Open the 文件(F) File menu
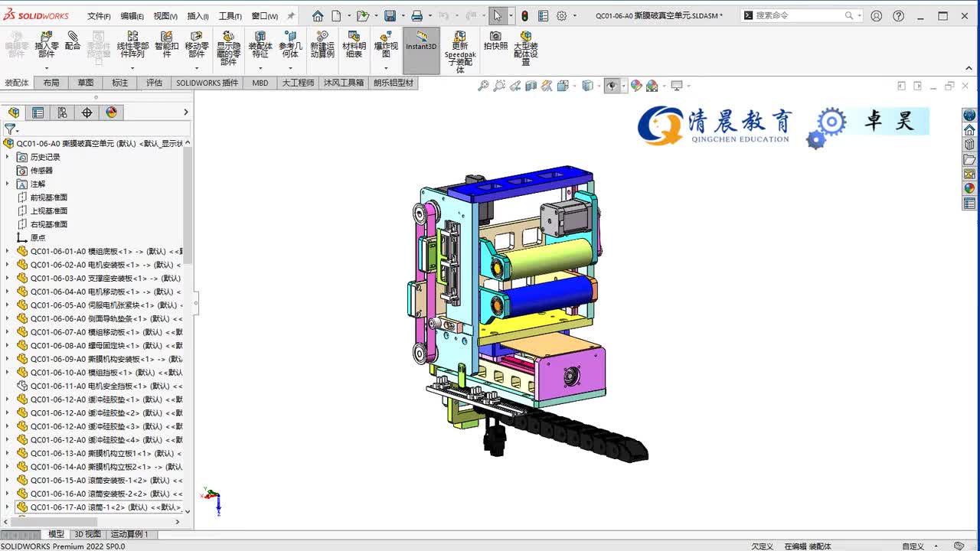980x551 pixels. [99, 16]
